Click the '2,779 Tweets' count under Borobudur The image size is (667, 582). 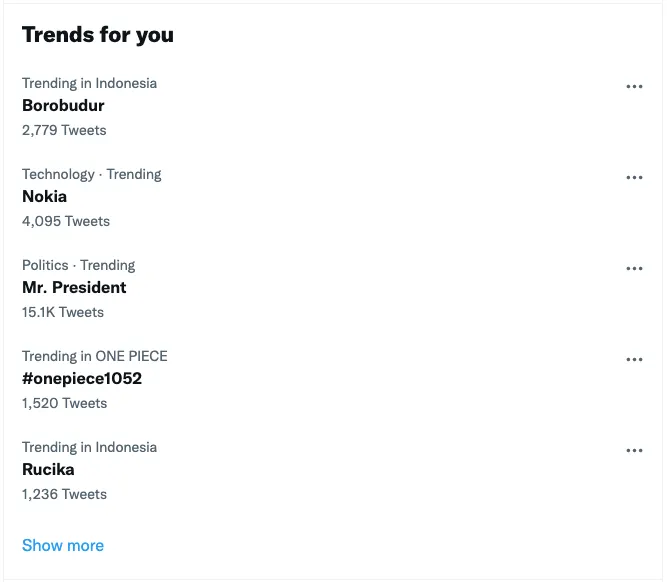(x=64, y=130)
